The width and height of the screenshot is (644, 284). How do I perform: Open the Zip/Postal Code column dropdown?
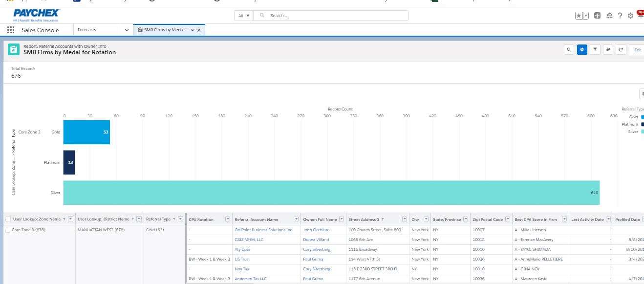pos(508,219)
